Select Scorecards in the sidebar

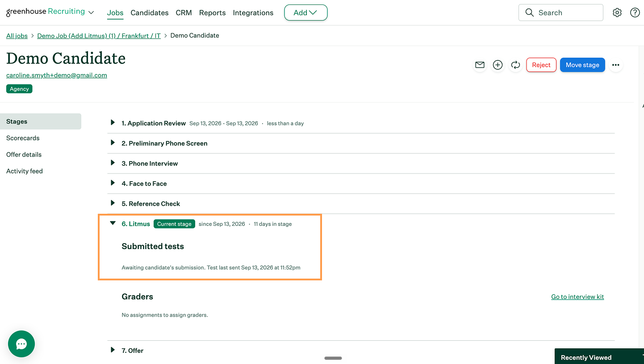[23, 138]
